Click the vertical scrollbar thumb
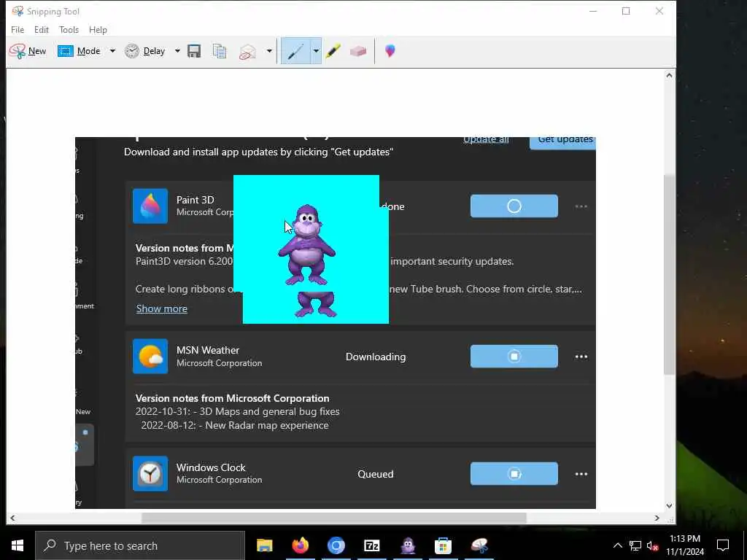 coord(669,275)
